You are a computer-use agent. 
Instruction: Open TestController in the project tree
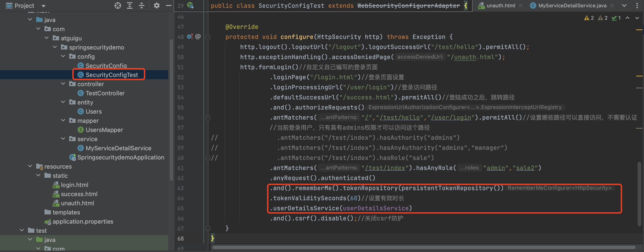pyautogui.click(x=105, y=93)
